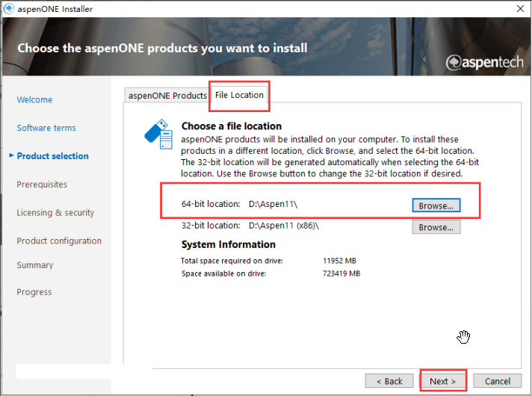The height and width of the screenshot is (396, 532).
Task: Click the Product configuration step
Action: pyautogui.click(x=59, y=241)
